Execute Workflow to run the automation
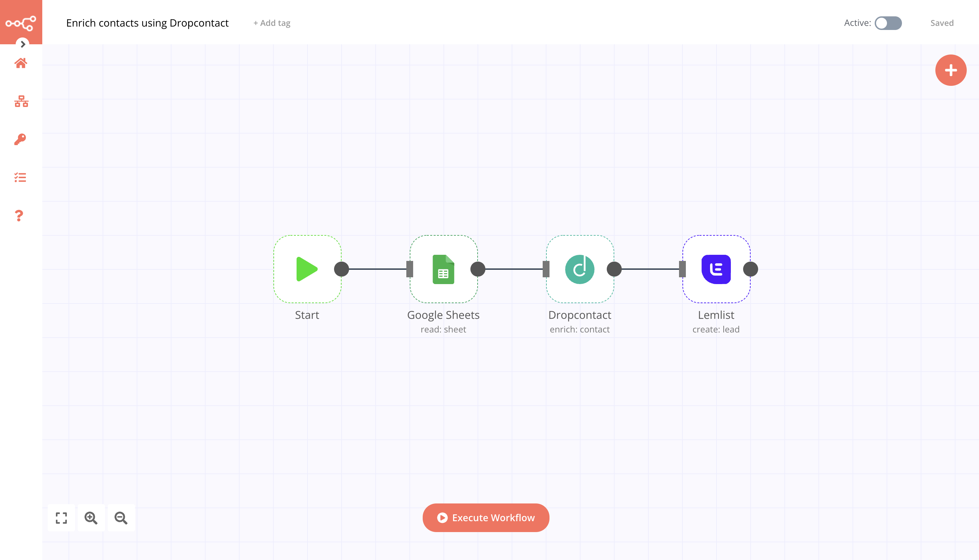 pyautogui.click(x=486, y=518)
